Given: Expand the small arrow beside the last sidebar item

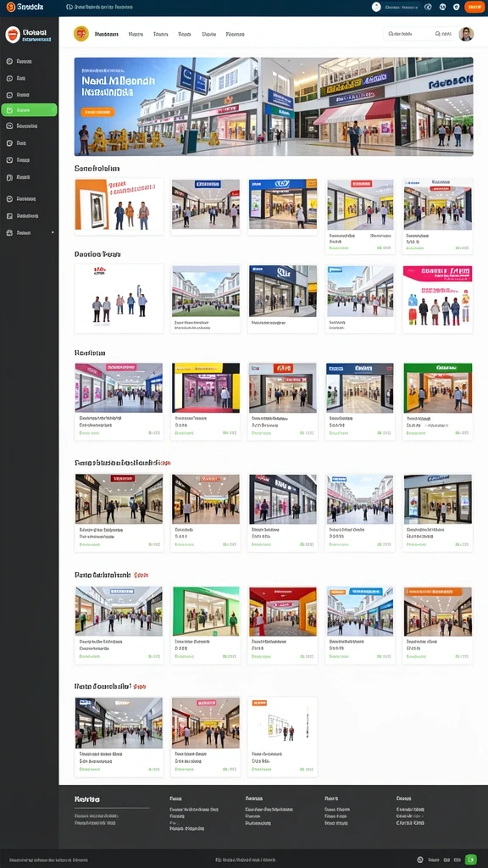Looking at the screenshot, I should pyautogui.click(x=53, y=232).
